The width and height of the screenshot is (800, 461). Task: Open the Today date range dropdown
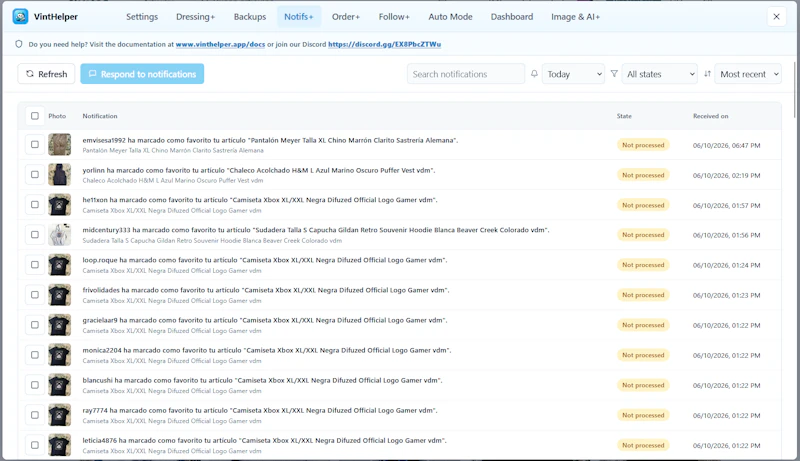tap(573, 74)
